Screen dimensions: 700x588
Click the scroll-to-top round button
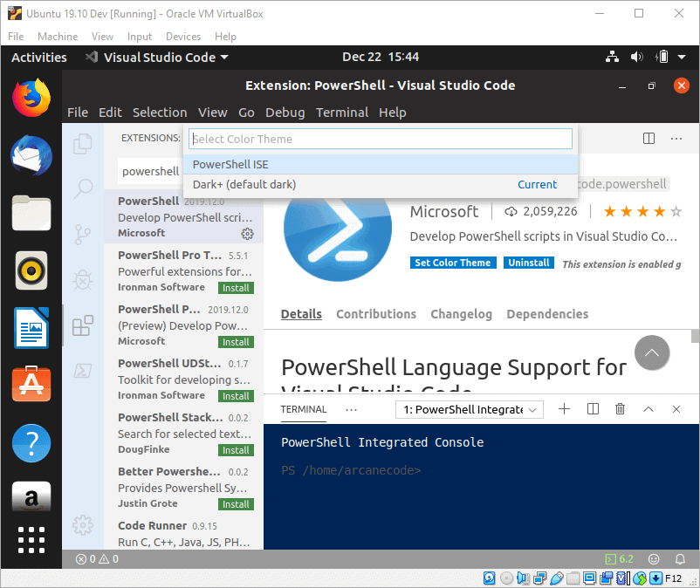[652, 353]
